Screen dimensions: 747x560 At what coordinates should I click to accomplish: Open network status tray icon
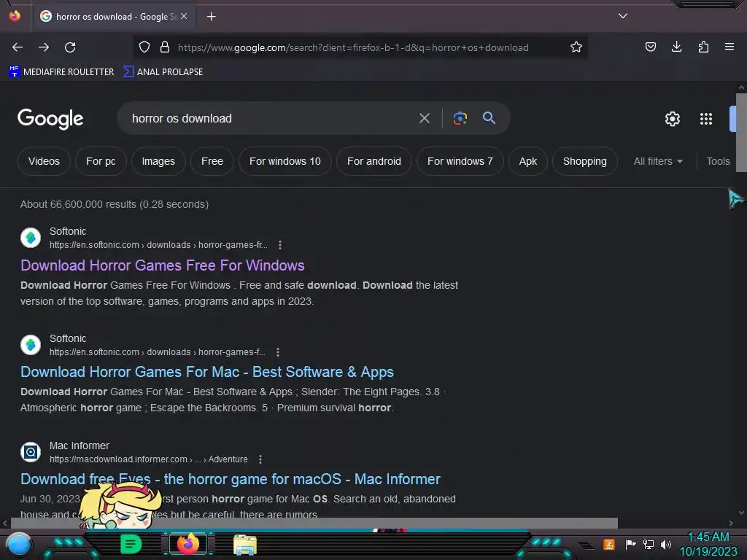[x=649, y=544]
